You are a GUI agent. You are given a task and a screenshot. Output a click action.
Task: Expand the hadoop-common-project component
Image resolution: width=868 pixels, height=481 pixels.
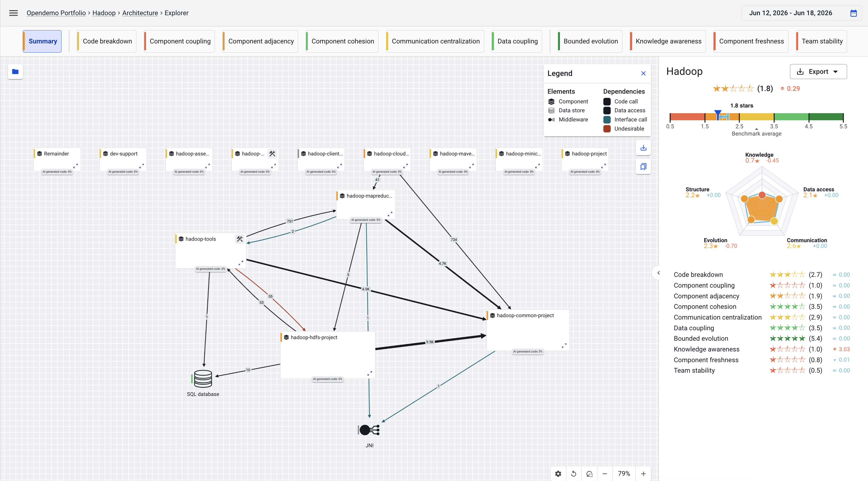(x=564, y=346)
